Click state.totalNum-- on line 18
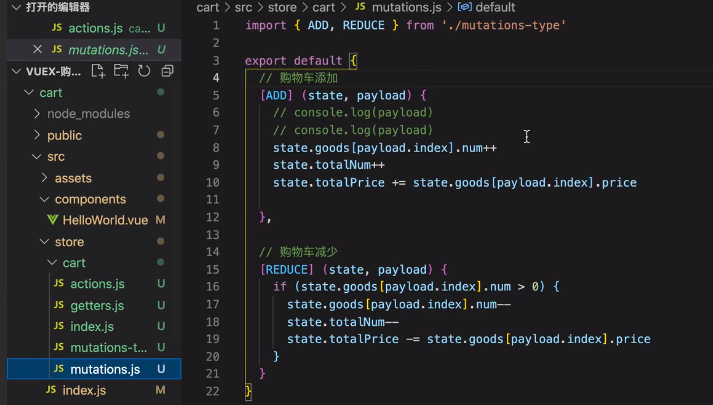This screenshot has width=713, height=405. 343,322
